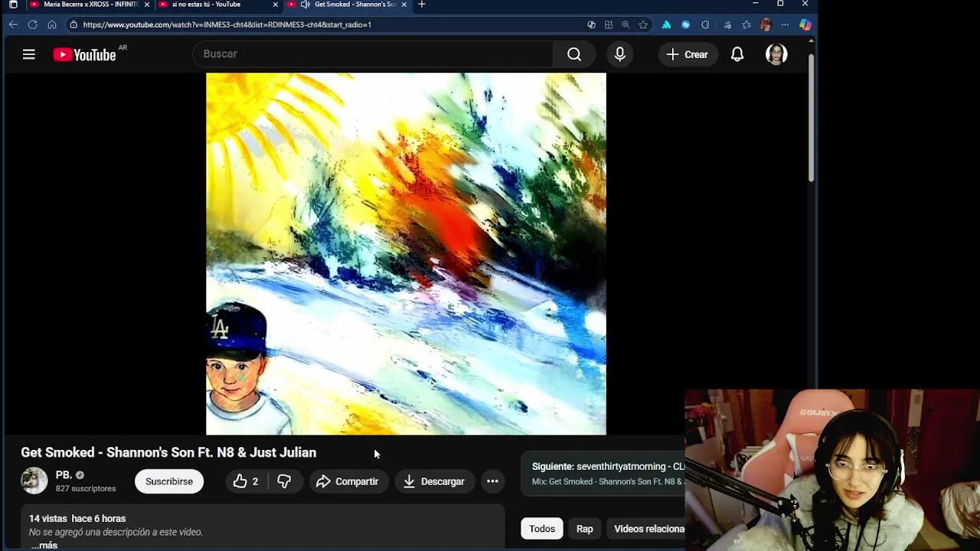980x551 pixels.
Task: Click the '14 vistas hace 6 horas' text
Action: pos(77,519)
